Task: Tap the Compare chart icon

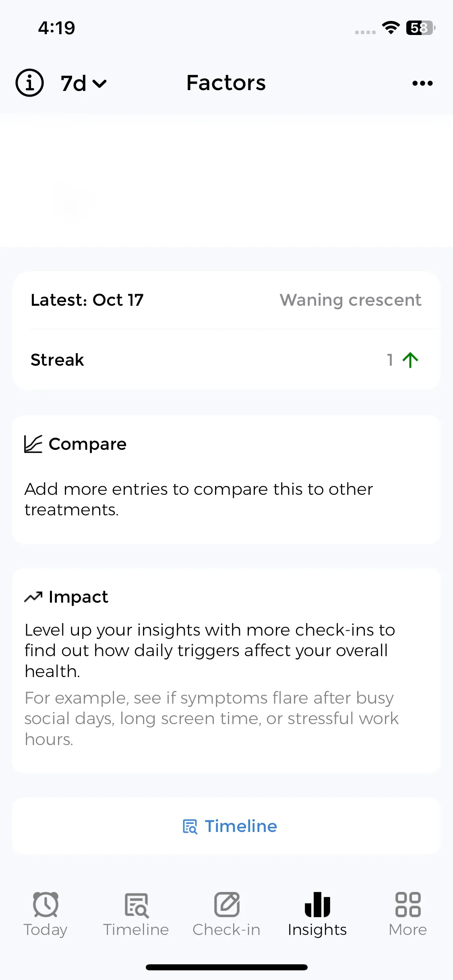Action: point(33,444)
